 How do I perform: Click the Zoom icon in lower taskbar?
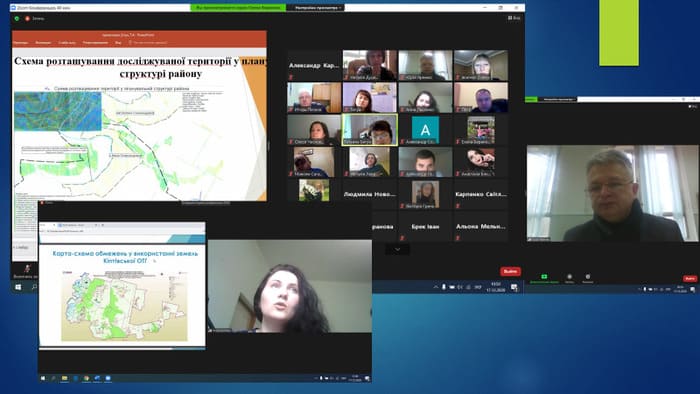[x=108, y=378]
